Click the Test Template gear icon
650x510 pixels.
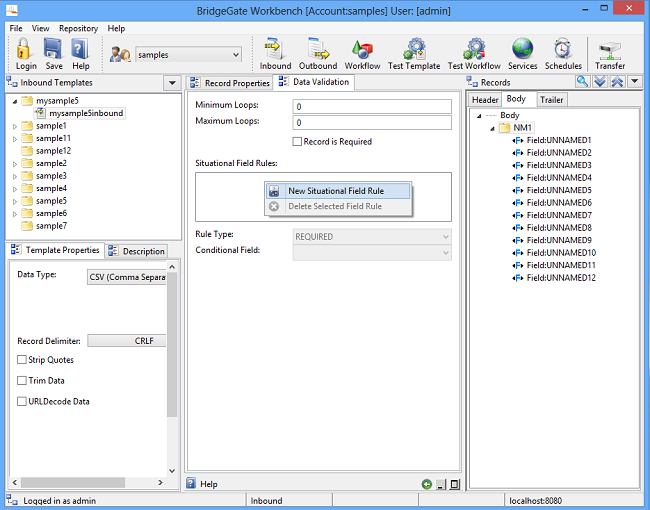pyautogui.click(x=414, y=49)
